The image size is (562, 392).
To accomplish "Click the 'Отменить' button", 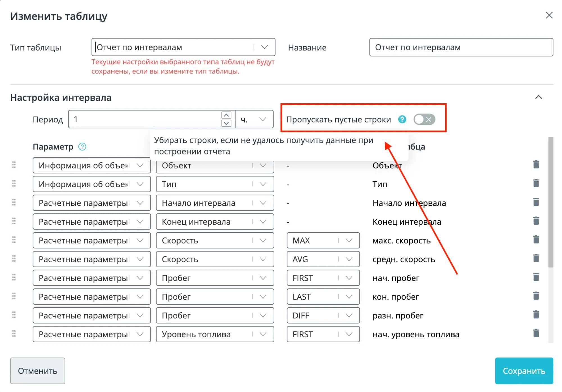I will pyautogui.click(x=38, y=371).
